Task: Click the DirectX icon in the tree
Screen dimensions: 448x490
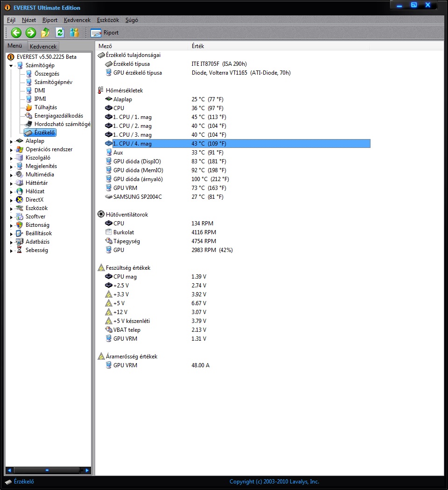Action: (x=20, y=200)
